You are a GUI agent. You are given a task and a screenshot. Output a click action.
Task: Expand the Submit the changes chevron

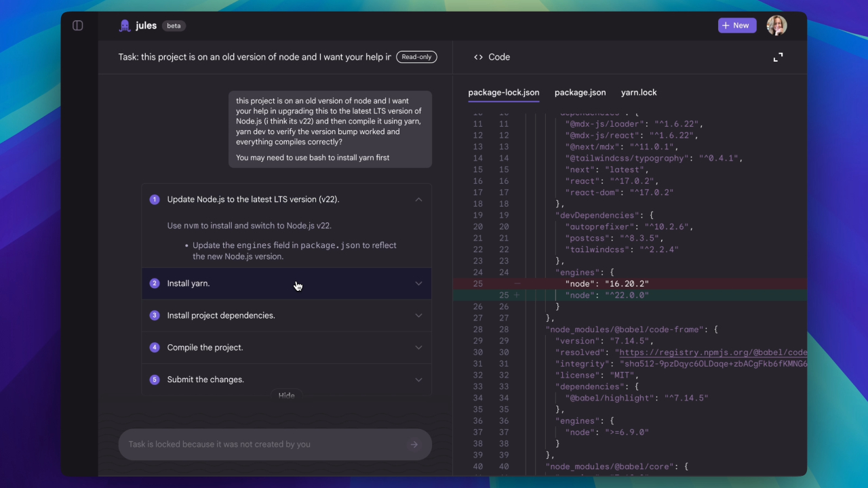click(418, 380)
